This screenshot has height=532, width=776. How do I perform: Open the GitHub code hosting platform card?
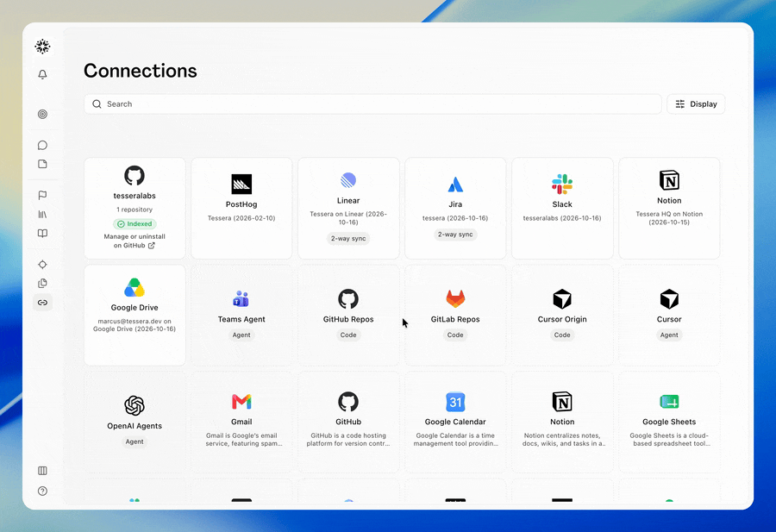click(348, 422)
